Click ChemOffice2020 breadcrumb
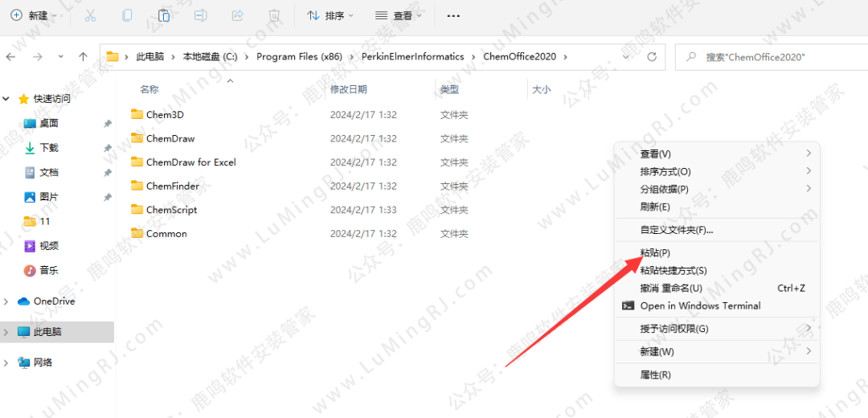The width and height of the screenshot is (868, 418). point(520,56)
